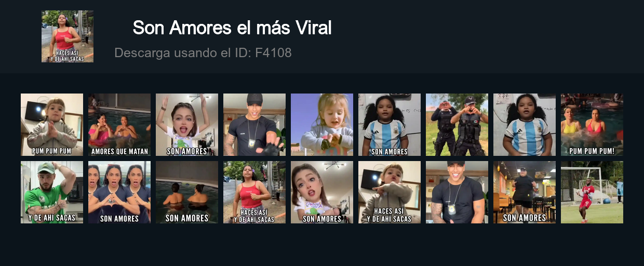Viewport: 644px width, 266px height.
Task: Open the triplets 'SON AMORES' sticker
Action: 119,192
